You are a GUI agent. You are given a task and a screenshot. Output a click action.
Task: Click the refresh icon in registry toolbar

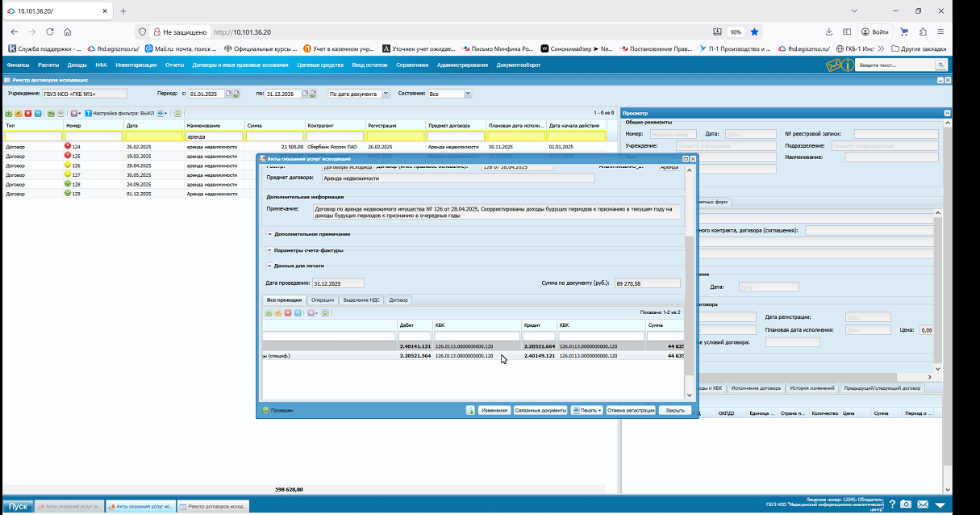tap(178, 113)
